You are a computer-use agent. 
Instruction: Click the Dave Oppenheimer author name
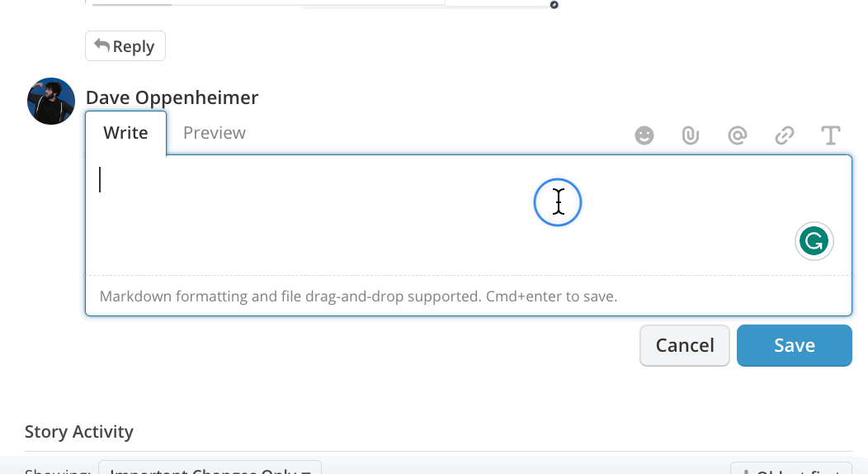(x=172, y=97)
